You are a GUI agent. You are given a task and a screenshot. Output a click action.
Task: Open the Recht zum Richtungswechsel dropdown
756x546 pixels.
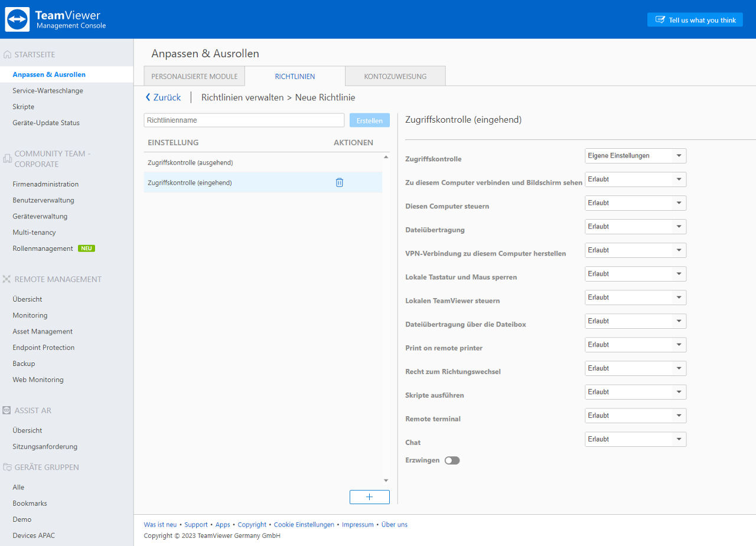click(636, 368)
